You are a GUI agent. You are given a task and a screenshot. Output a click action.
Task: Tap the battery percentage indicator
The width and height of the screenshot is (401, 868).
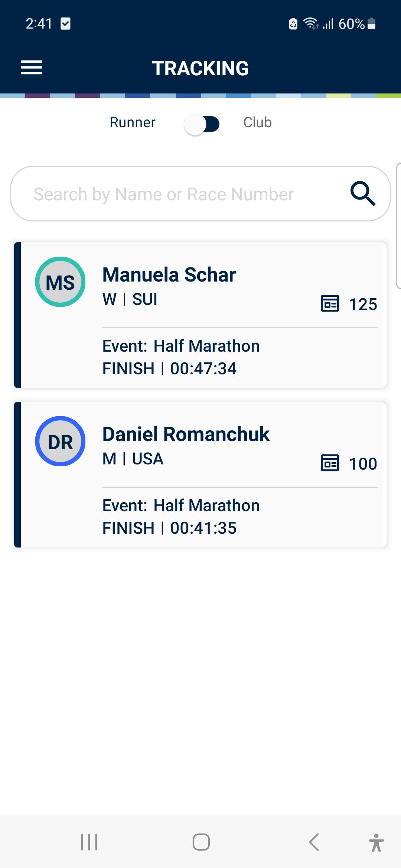351,24
